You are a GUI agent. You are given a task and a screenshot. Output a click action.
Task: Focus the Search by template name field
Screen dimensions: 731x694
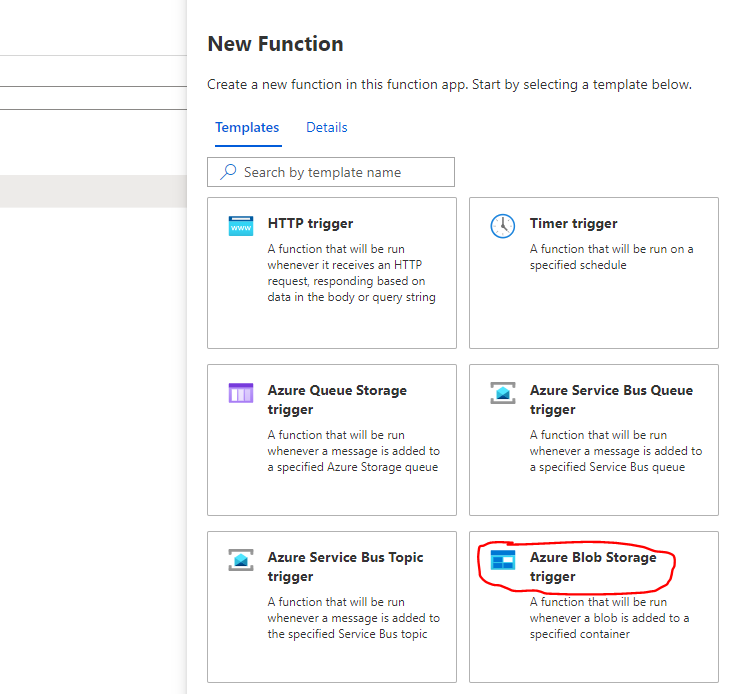tap(331, 172)
